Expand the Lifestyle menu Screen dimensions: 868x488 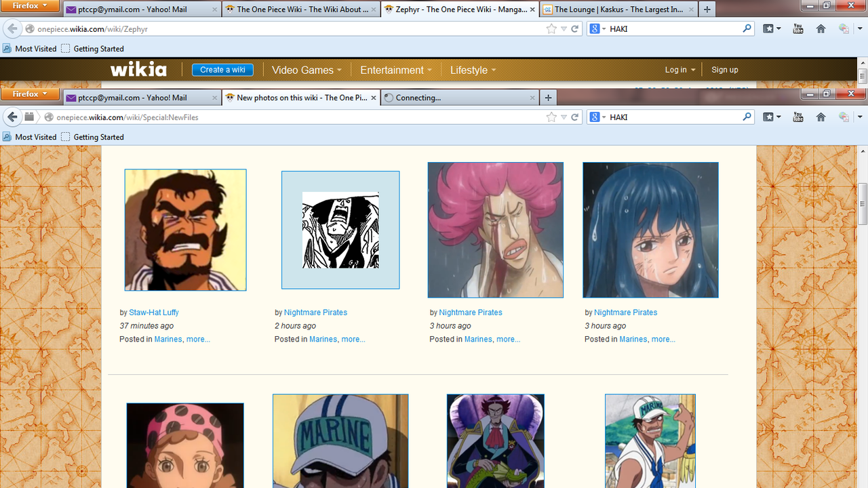(473, 70)
